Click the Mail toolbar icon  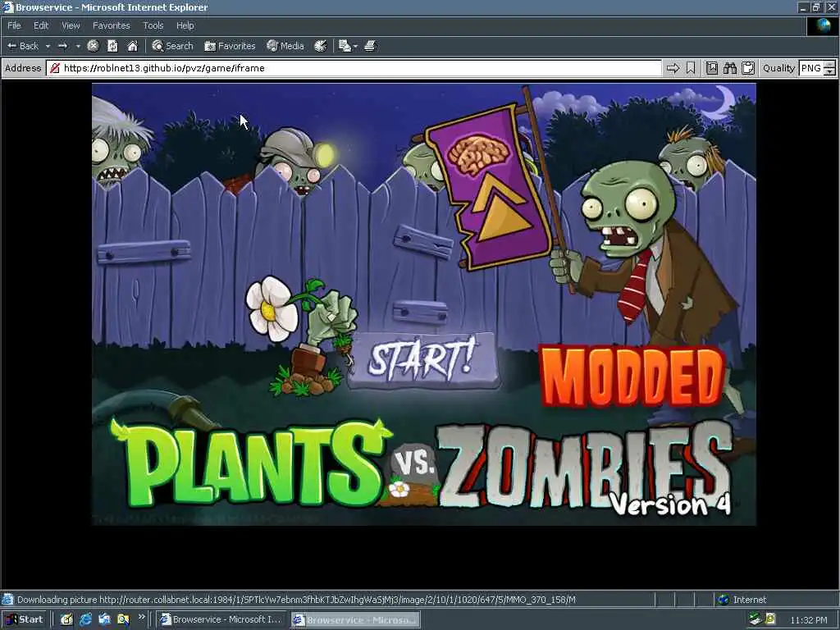tap(345, 46)
